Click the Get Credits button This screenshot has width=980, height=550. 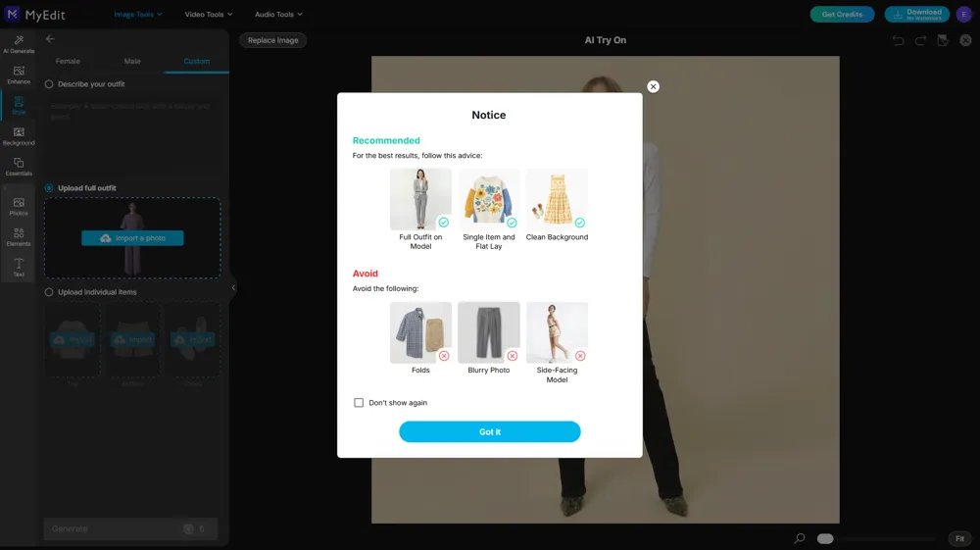842,14
